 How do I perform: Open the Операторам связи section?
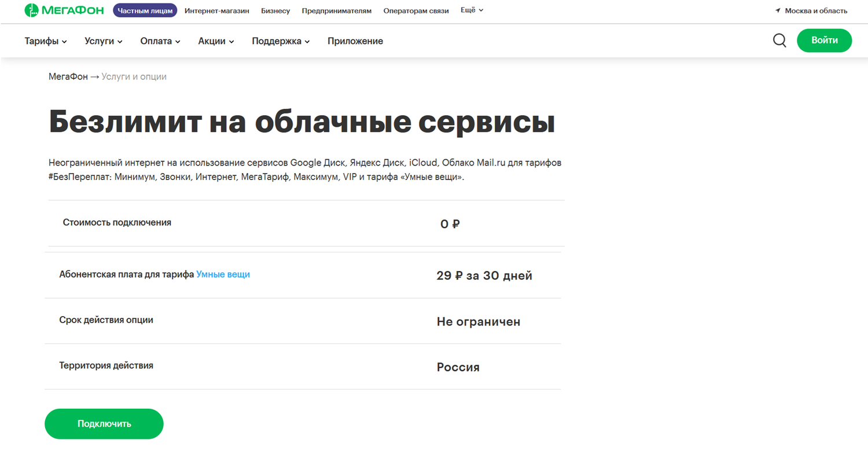pos(416,11)
